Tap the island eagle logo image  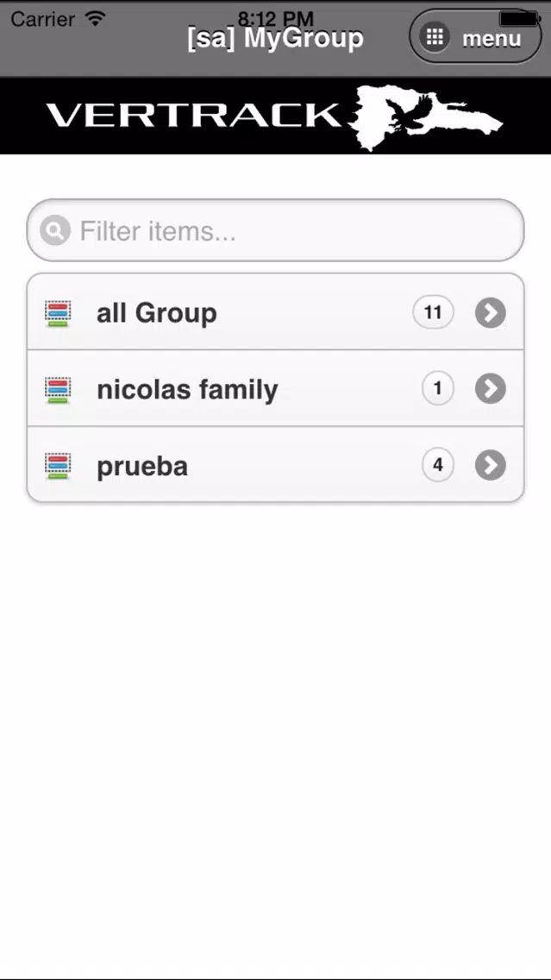(x=425, y=117)
